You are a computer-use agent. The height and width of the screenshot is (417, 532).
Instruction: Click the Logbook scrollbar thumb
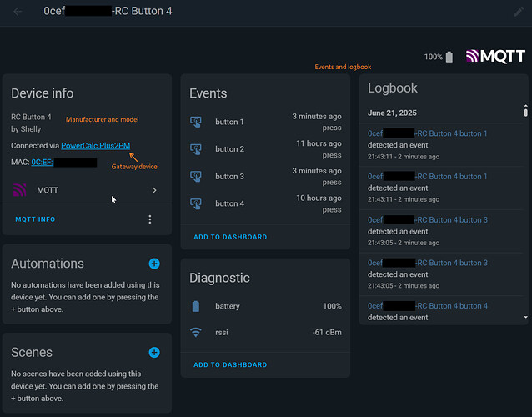pyautogui.click(x=525, y=112)
